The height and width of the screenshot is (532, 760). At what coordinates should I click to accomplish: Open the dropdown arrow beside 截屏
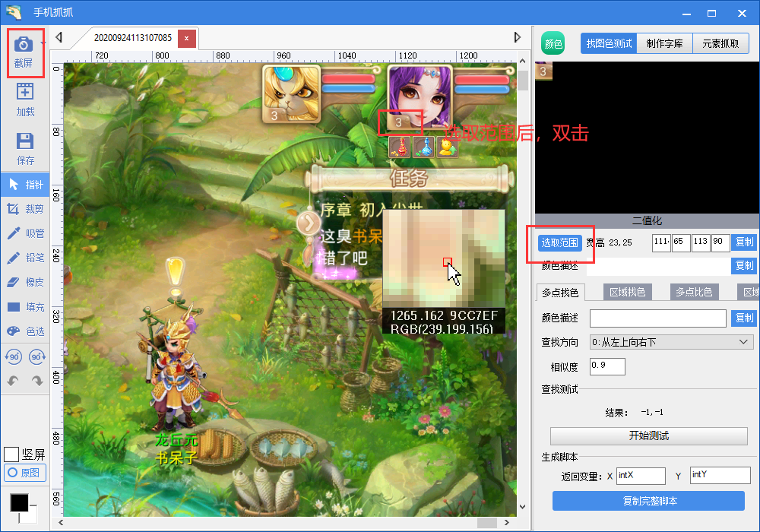pos(43,43)
